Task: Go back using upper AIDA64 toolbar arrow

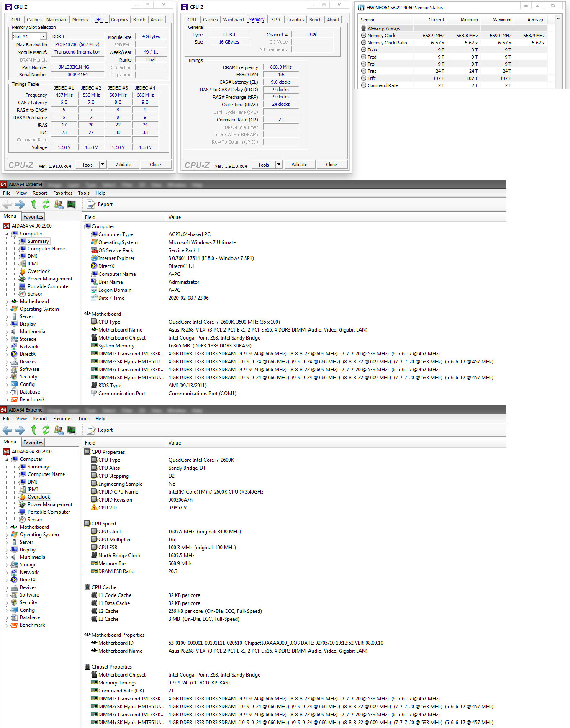Action: click(7, 204)
